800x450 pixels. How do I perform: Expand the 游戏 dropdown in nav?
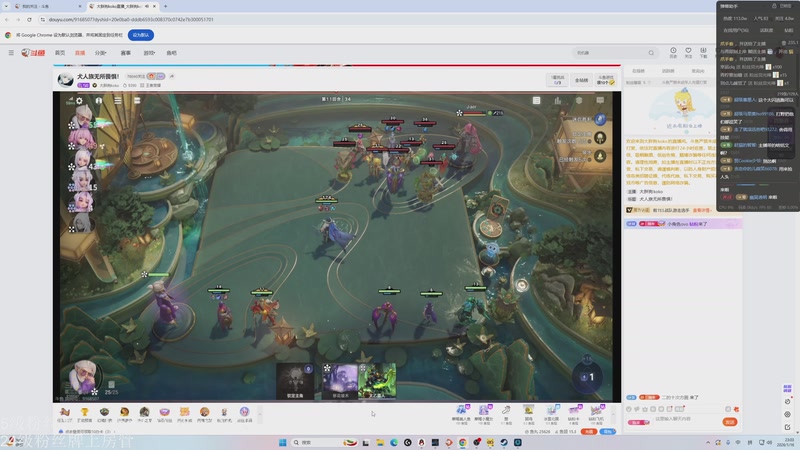[149, 53]
